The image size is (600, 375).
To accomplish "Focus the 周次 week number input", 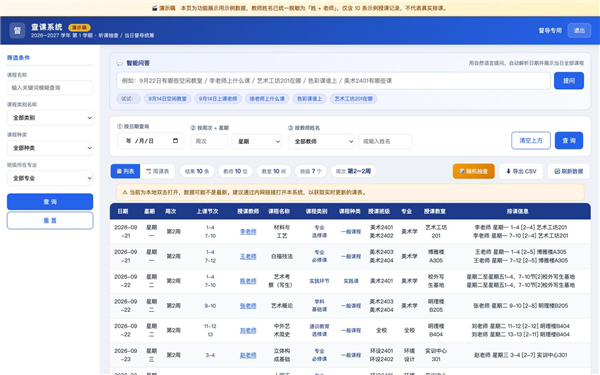I will [209, 142].
